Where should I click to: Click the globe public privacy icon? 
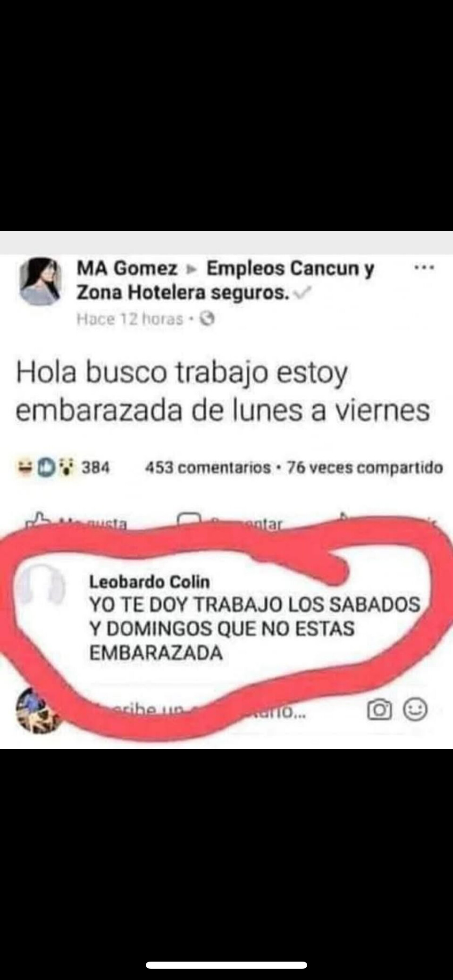(x=207, y=320)
